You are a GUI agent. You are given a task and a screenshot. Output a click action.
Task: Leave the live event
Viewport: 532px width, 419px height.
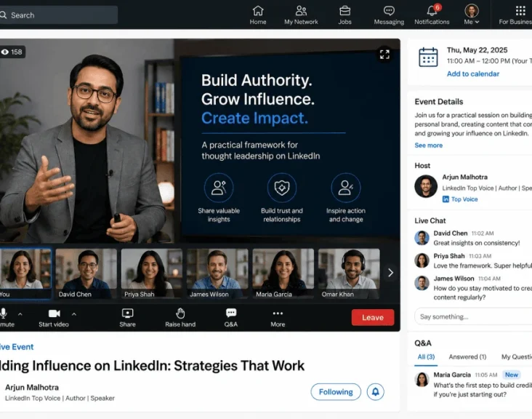[373, 317]
